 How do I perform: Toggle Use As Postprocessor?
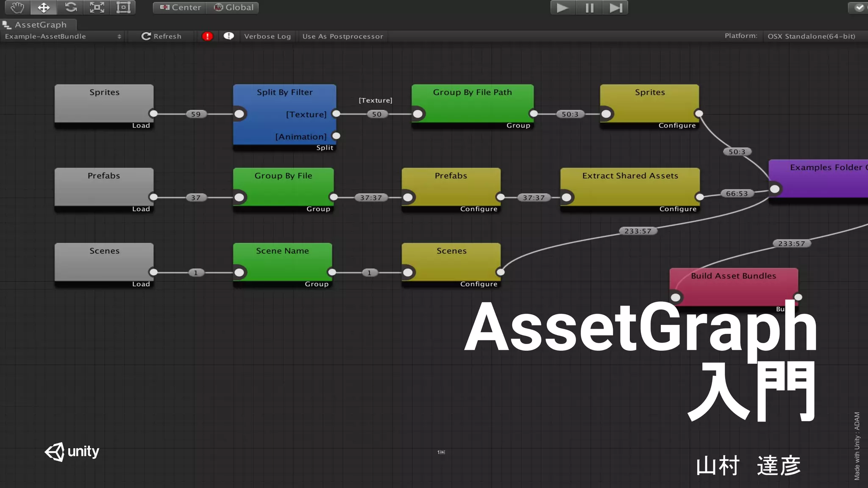(x=343, y=36)
